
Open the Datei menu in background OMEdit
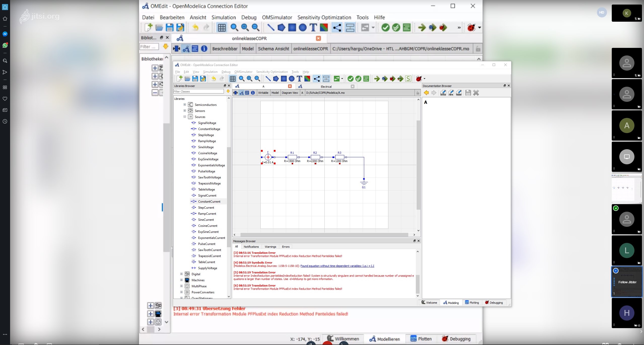tap(148, 17)
